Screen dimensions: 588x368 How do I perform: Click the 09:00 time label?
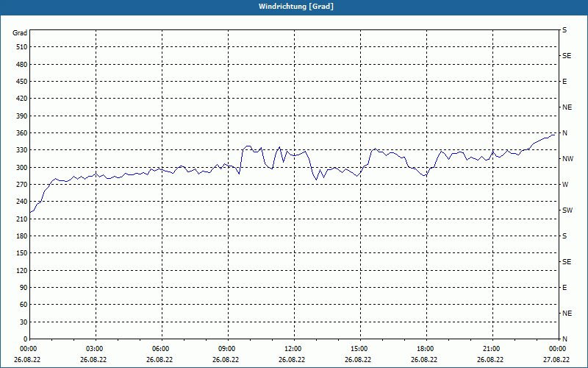[226, 349]
